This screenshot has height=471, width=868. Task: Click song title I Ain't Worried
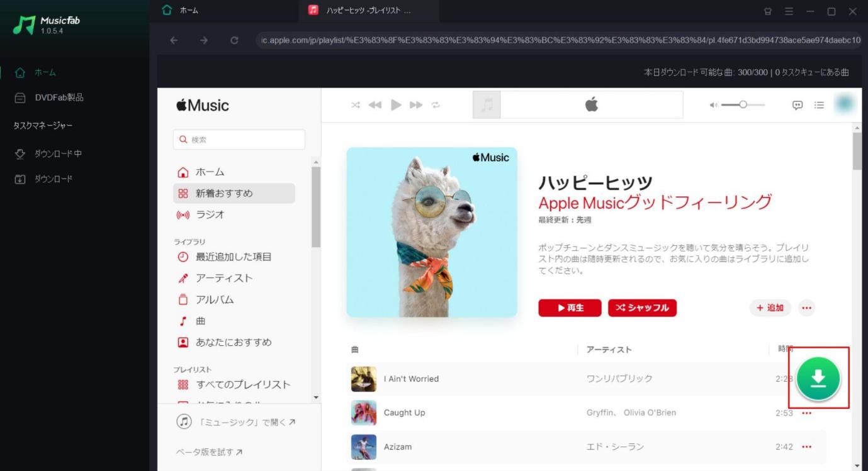(411, 379)
